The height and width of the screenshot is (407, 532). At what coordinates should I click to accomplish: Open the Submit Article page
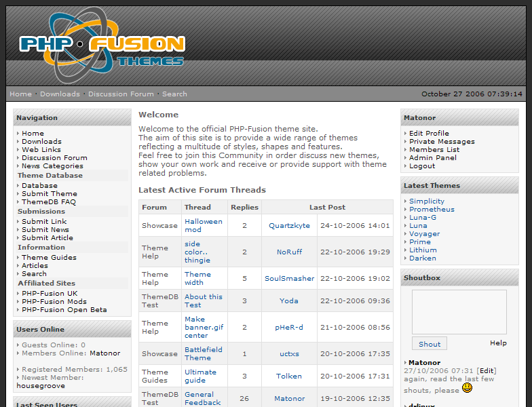click(47, 237)
